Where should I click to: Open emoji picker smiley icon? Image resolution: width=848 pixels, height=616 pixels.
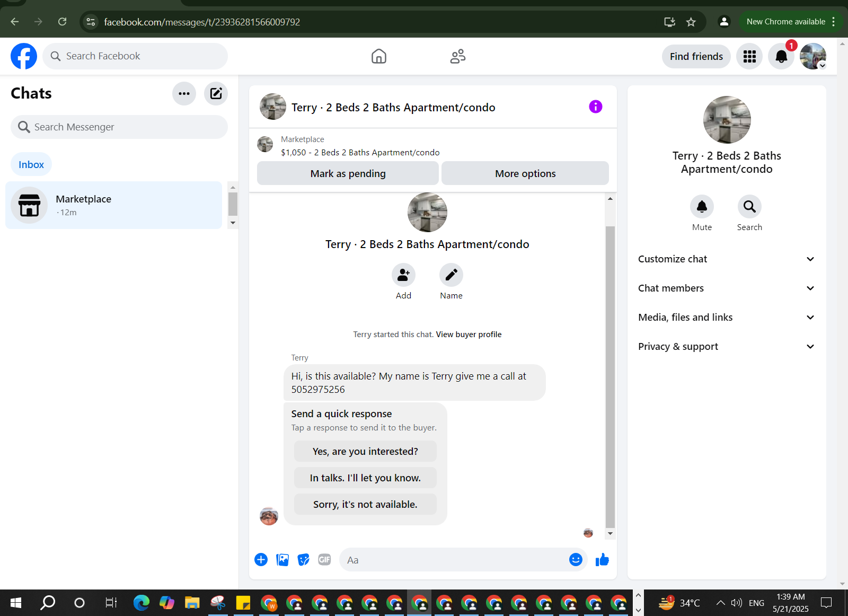pyautogui.click(x=576, y=559)
